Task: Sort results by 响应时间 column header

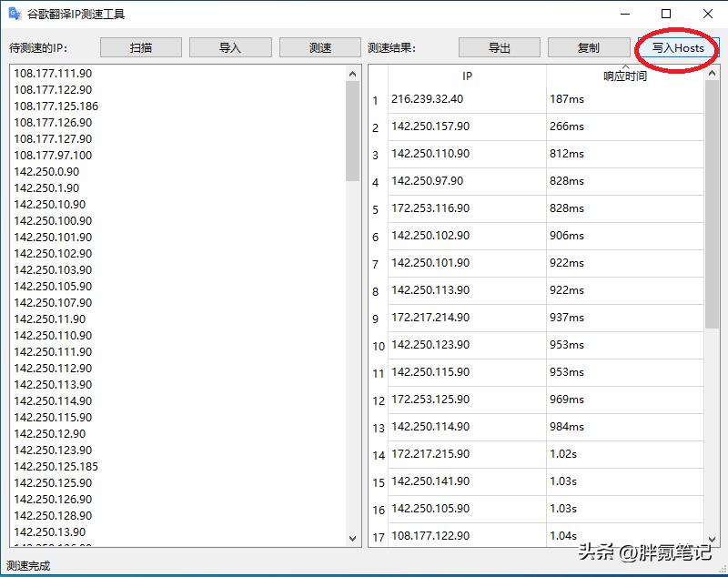Action: (625, 76)
